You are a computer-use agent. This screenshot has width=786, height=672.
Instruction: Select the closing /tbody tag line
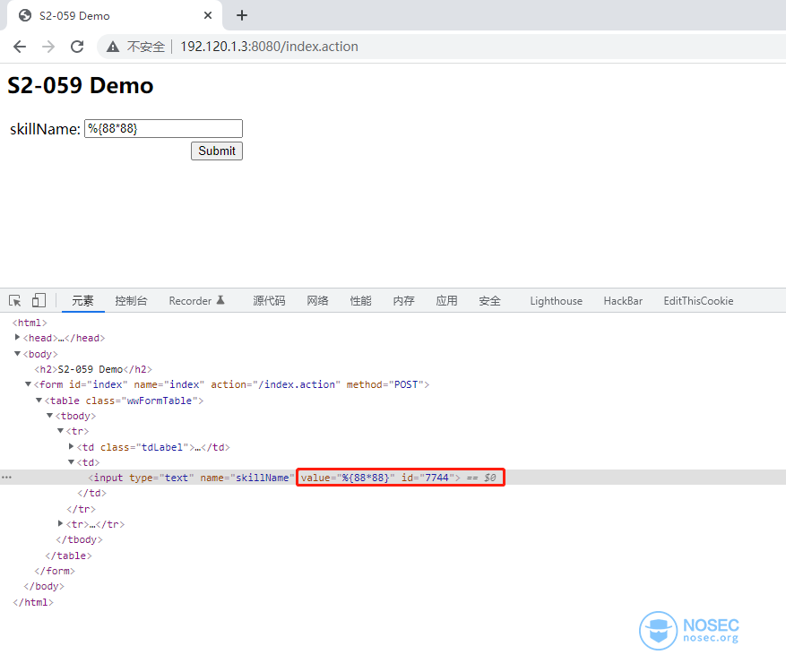coord(79,539)
